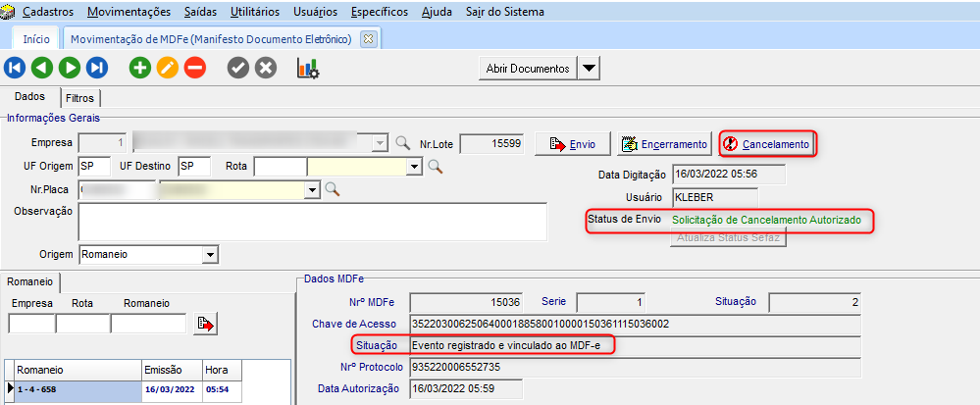The width and height of the screenshot is (980, 405).
Task: Go to the previous record
Action: coord(41,68)
